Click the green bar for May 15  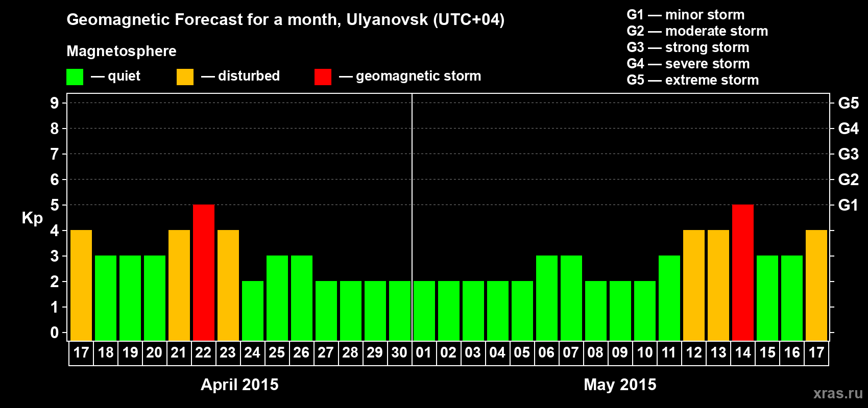(x=767, y=298)
